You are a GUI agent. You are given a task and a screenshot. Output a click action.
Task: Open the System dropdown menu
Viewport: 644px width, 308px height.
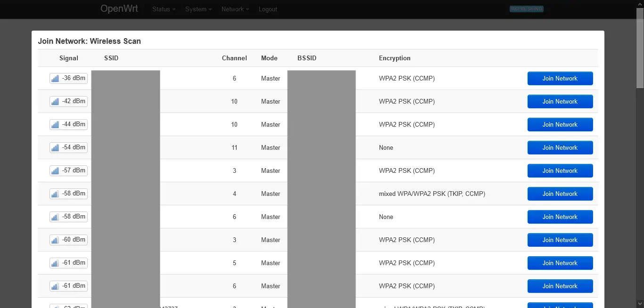pyautogui.click(x=198, y=9)
